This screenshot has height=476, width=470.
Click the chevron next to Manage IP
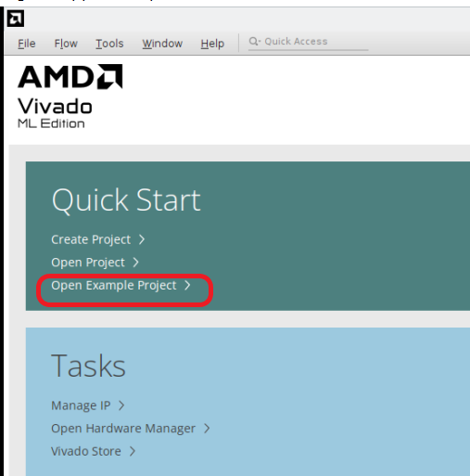121,405
